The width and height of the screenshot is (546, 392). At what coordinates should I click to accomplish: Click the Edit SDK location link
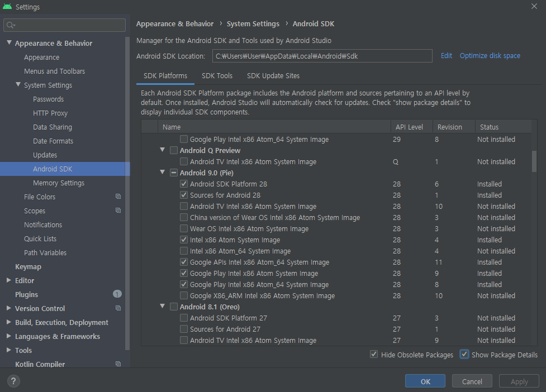coord(446,56)
